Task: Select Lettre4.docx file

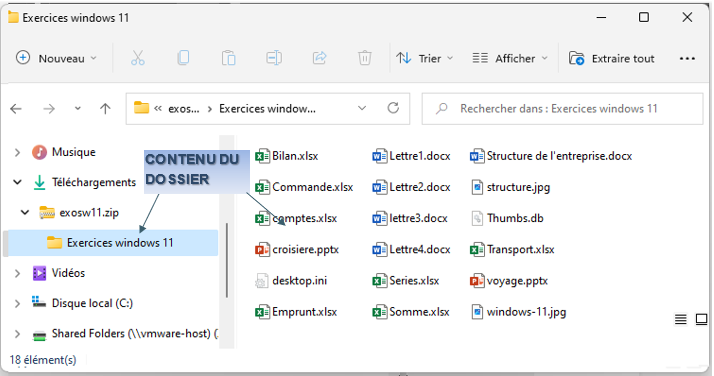Action: tap(412, 249)
